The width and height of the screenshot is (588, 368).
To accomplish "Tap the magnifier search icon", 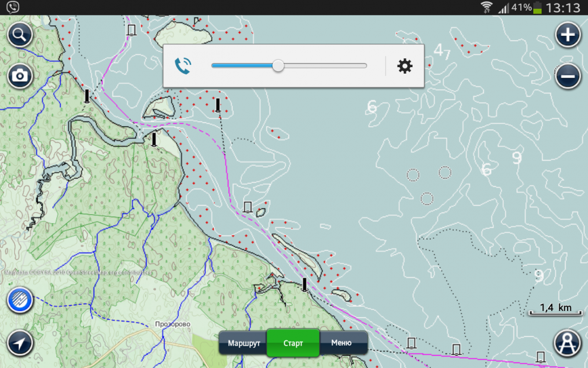I will 20,35.
